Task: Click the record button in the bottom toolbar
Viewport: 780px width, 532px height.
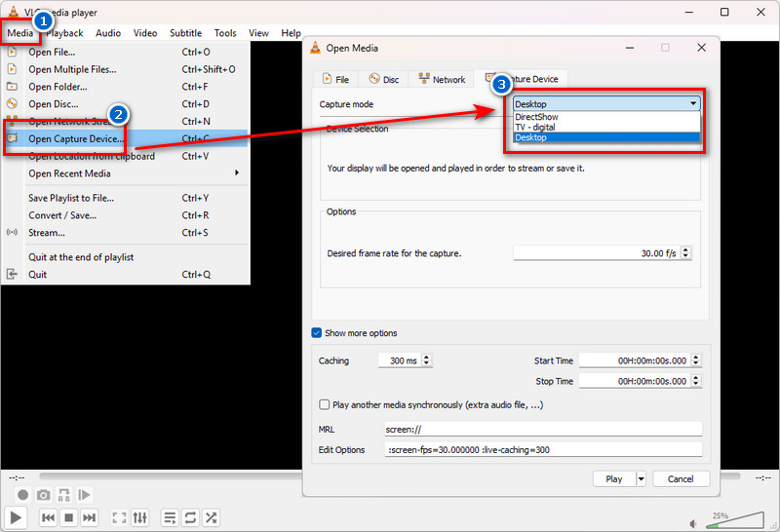Action: (x=22, y=495)
